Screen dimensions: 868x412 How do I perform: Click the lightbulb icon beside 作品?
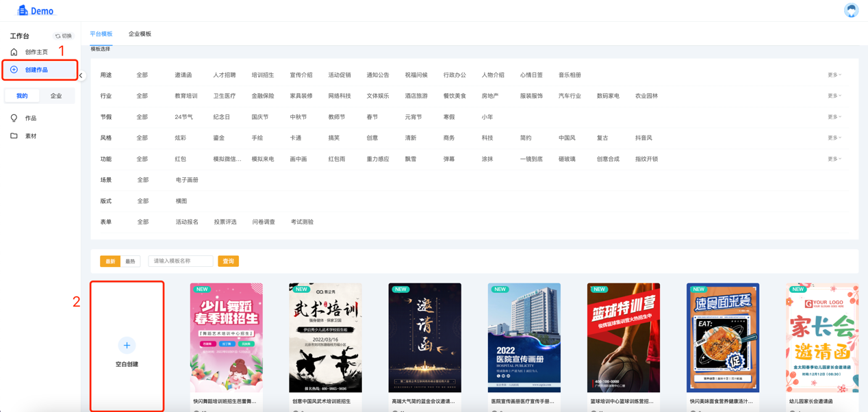tap(14, 118)
